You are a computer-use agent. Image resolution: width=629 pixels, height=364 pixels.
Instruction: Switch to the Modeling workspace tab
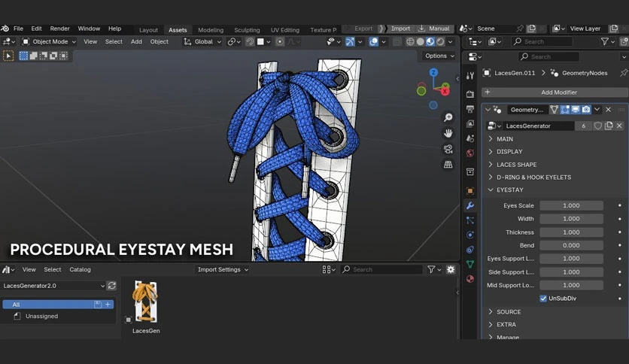(211, 30)
